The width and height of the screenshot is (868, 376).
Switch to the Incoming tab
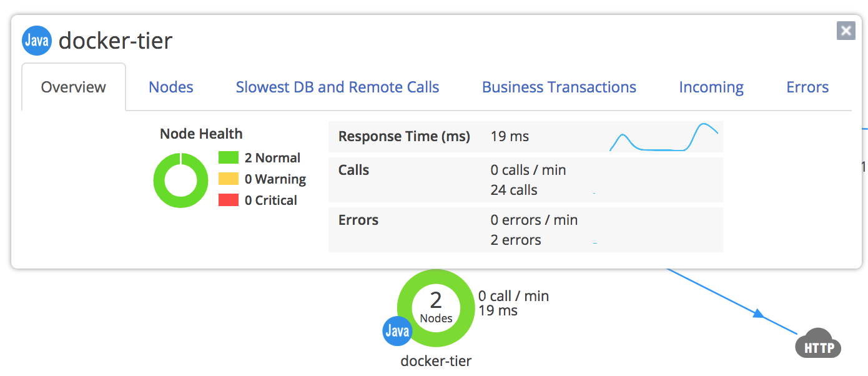click(711, 87)
